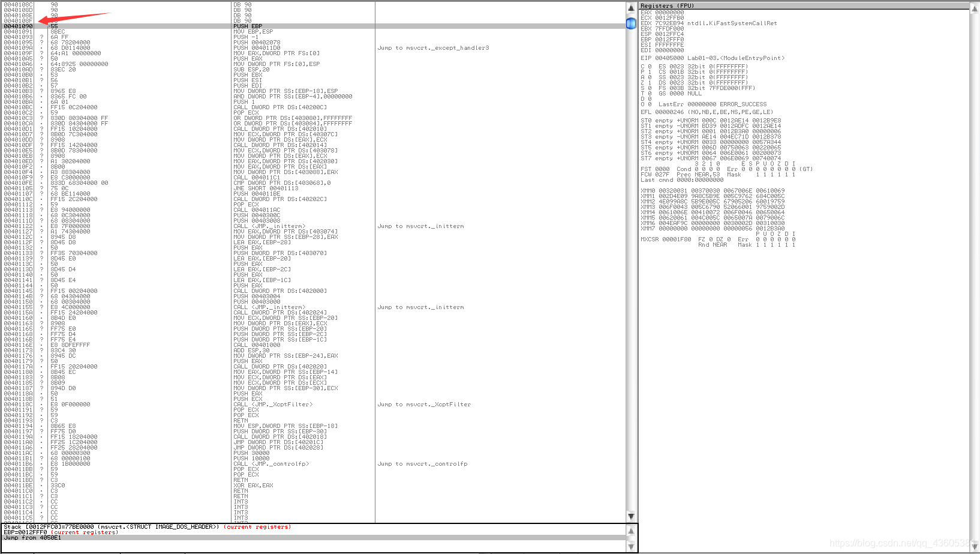The image size is (980, 554).
Task: Select the ESI FFFFFFFE register line
Action: (662, 45)
